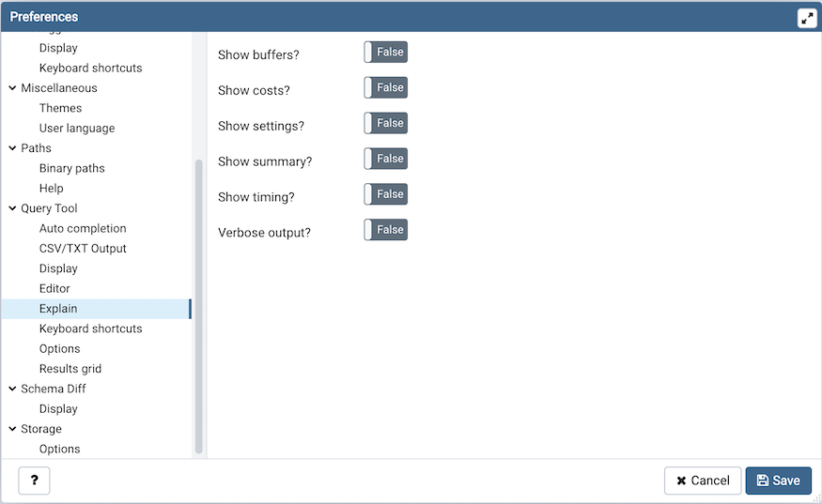Enable the Show settings switch
This screenshot has width=822, height=504.
pos(386,124)
